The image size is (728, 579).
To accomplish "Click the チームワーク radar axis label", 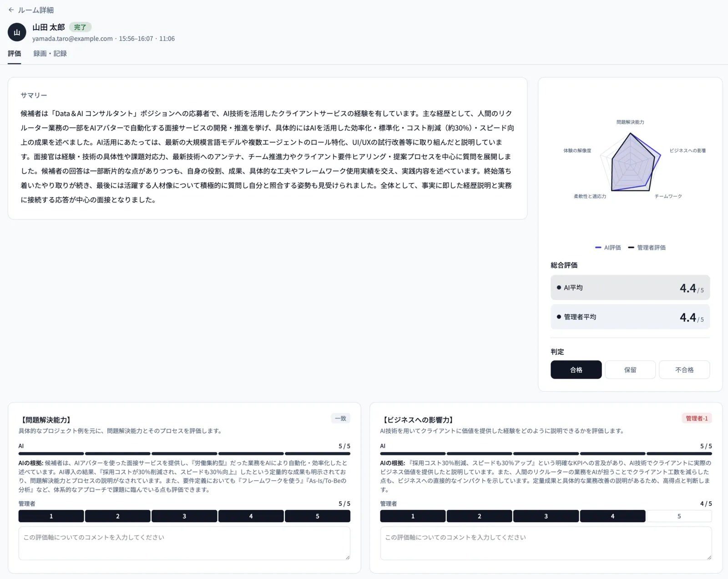I will (668, 196).
